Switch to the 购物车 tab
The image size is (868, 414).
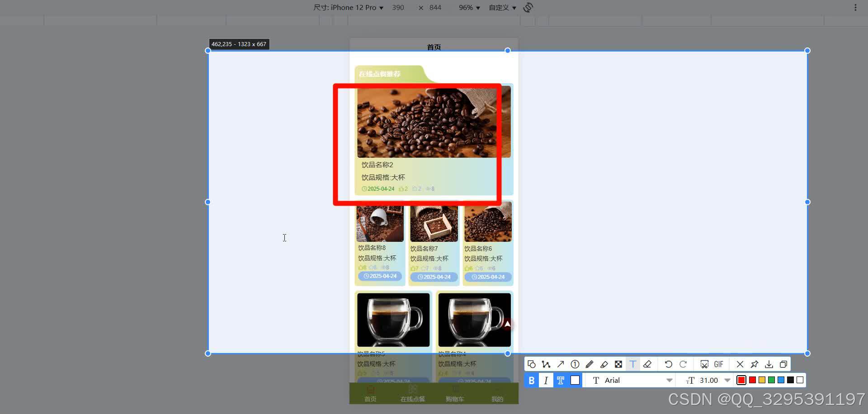[455, 394]
